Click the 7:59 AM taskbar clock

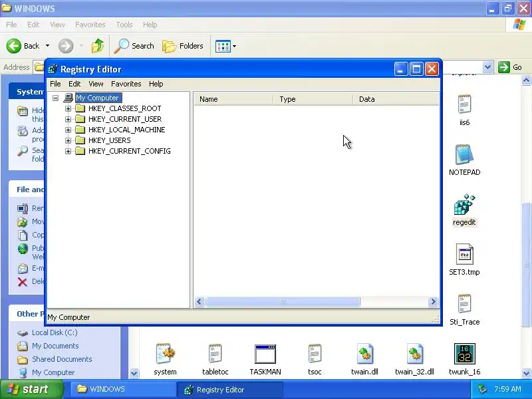click(507, 389)
